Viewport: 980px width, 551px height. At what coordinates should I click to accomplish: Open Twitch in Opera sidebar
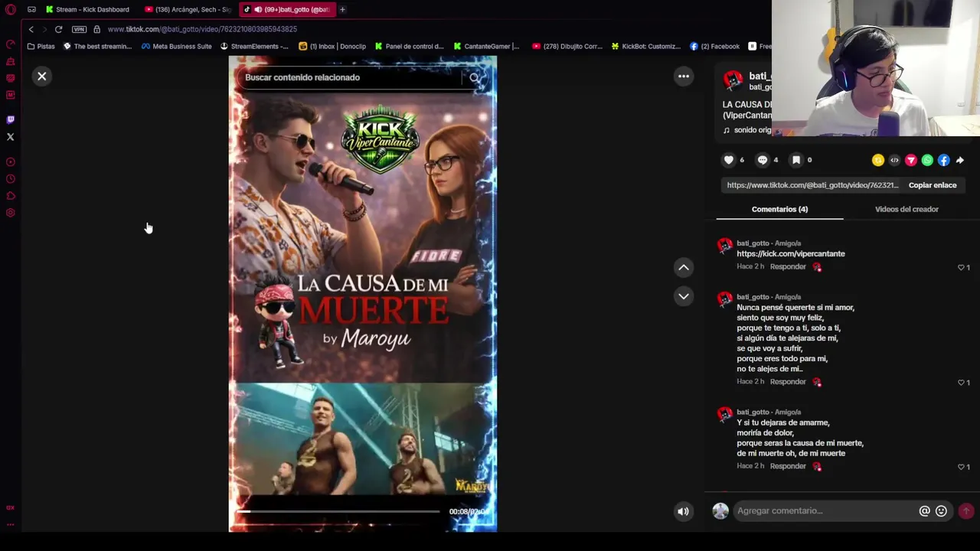10,119
